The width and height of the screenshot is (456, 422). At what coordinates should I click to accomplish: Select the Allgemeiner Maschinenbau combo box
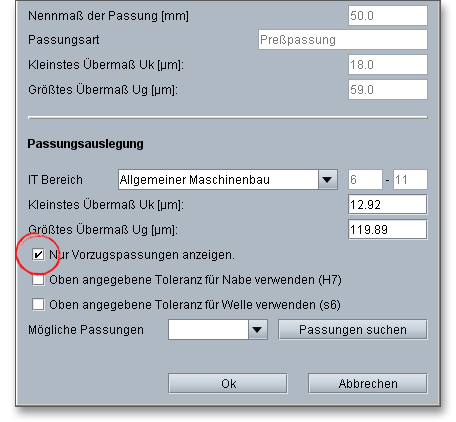coord(228,180)
